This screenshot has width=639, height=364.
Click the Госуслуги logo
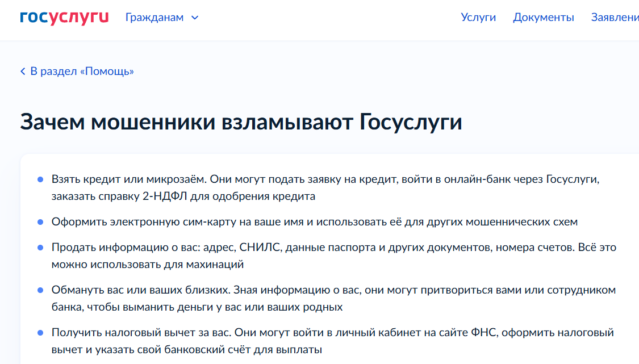pyautogui.click(x=64, y=17)
